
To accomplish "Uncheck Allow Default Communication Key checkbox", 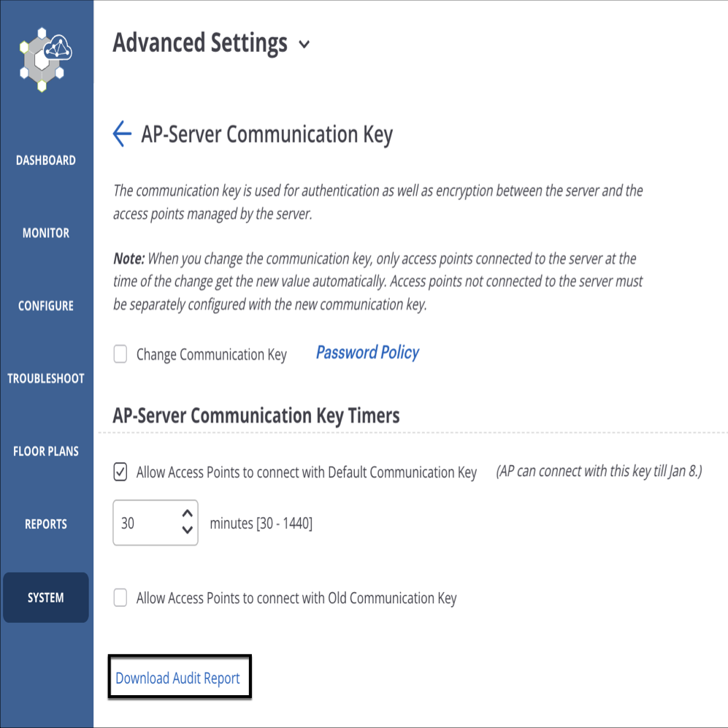I will 120,472.
